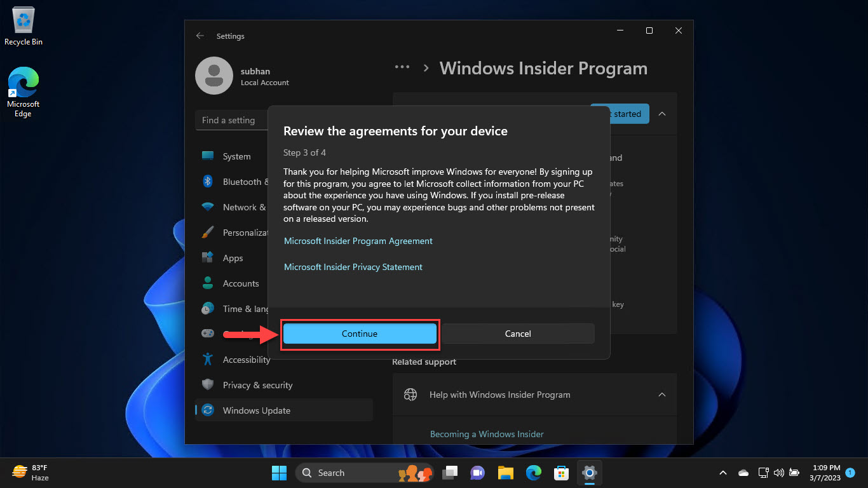Click the network tray icon
Viewport: 868px width, 488px height.
click(763, 473)
